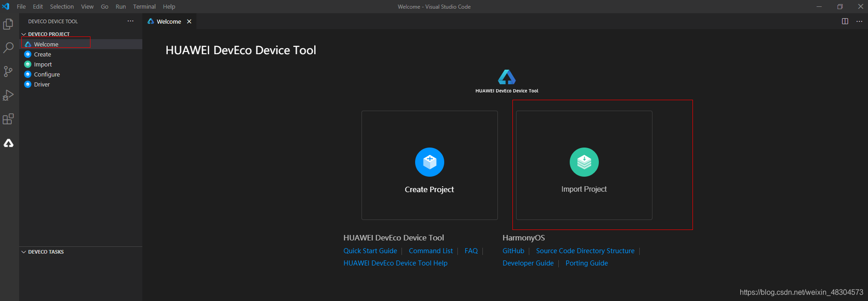Open editor more actions ellipsis
This screenshot has height=301, width=868.
click(x=859, y=21)
